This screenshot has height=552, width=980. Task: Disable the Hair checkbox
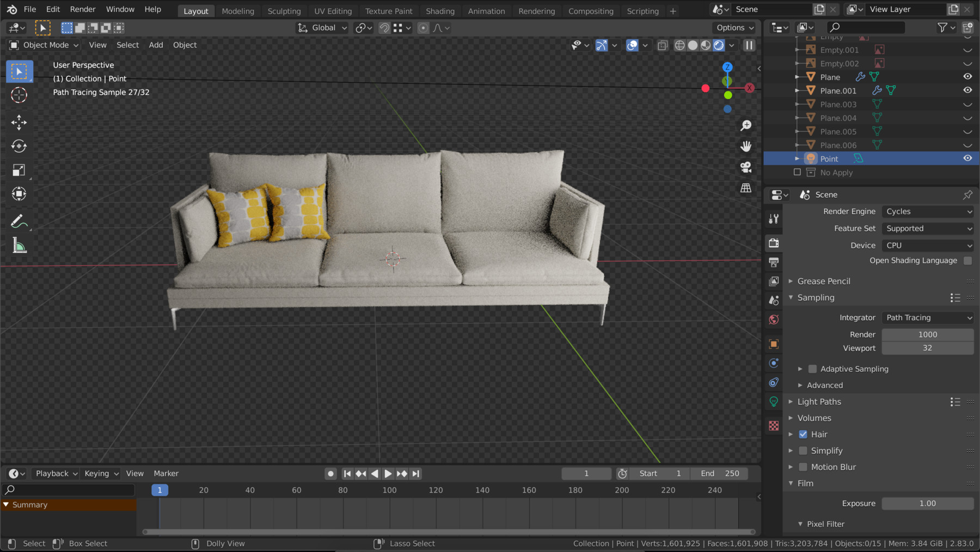coord(803,434)
